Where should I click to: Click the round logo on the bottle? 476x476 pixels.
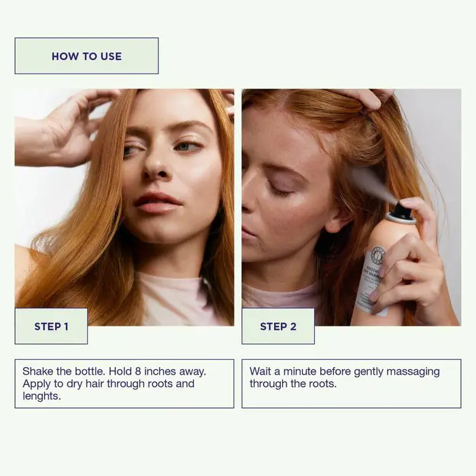(x=378, y=253)
